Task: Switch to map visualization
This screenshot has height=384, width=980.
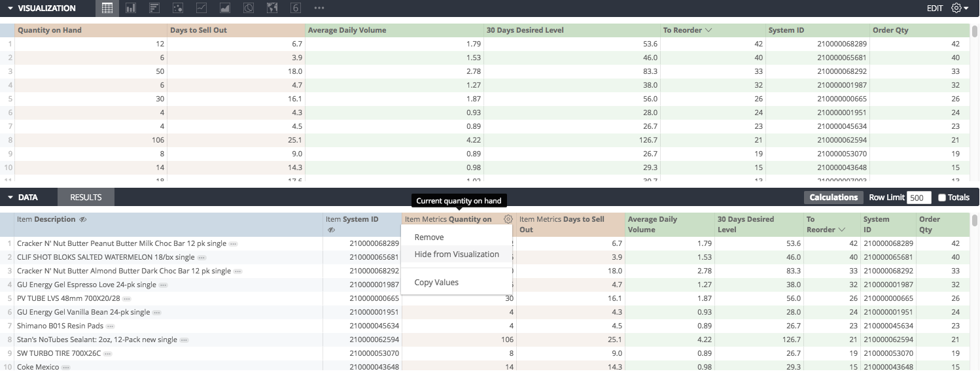Action: click(272, 9)
